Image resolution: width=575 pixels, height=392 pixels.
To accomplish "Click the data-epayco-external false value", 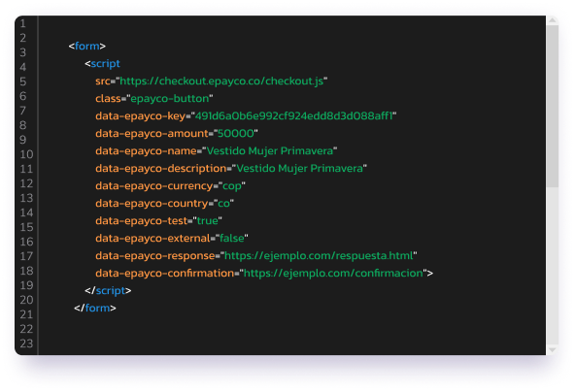I will tap(232, 239).
